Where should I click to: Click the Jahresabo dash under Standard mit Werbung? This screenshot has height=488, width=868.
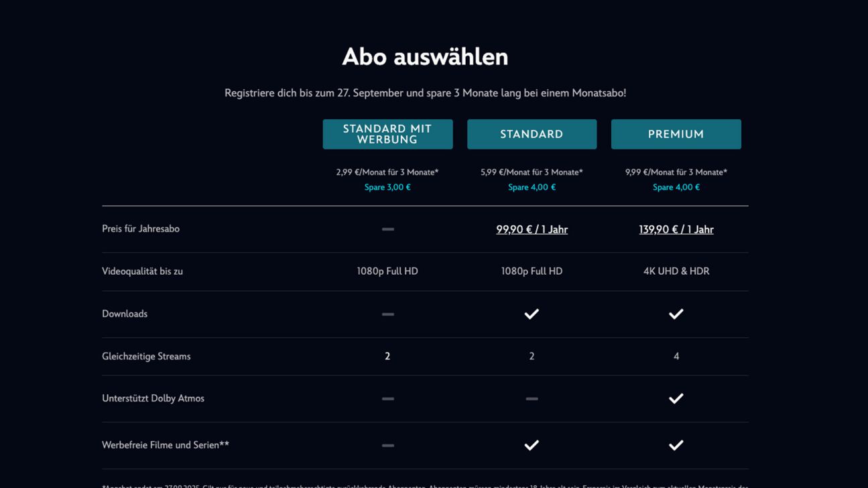[x=387, y=229]
